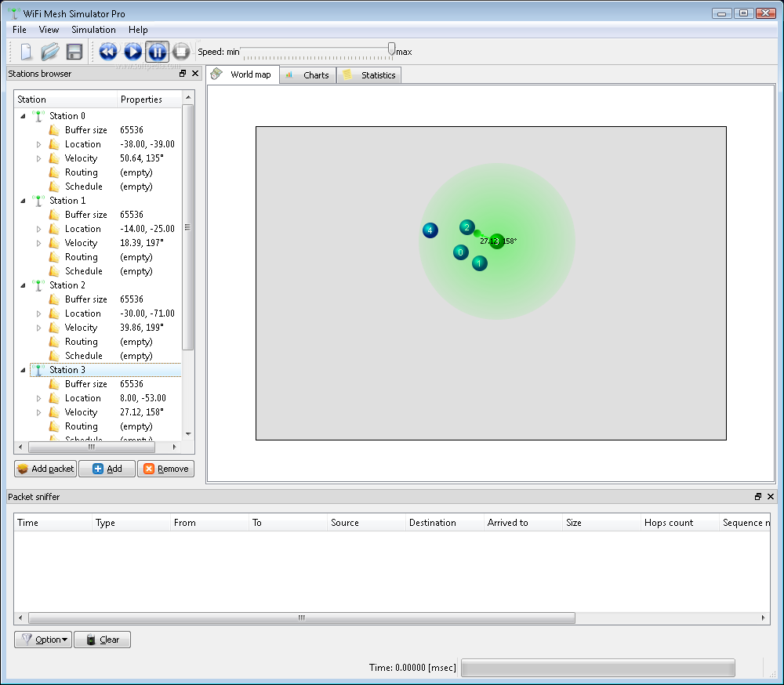Click Station 1 Routing folder icon
Viewport: 784px width, 685px height.
click(55, 257)
